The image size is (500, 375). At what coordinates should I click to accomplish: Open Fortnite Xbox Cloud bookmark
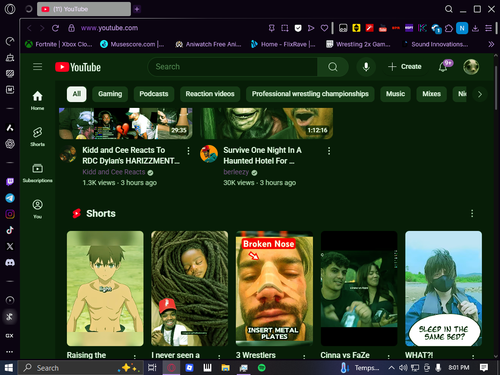(x=59, y=44)
